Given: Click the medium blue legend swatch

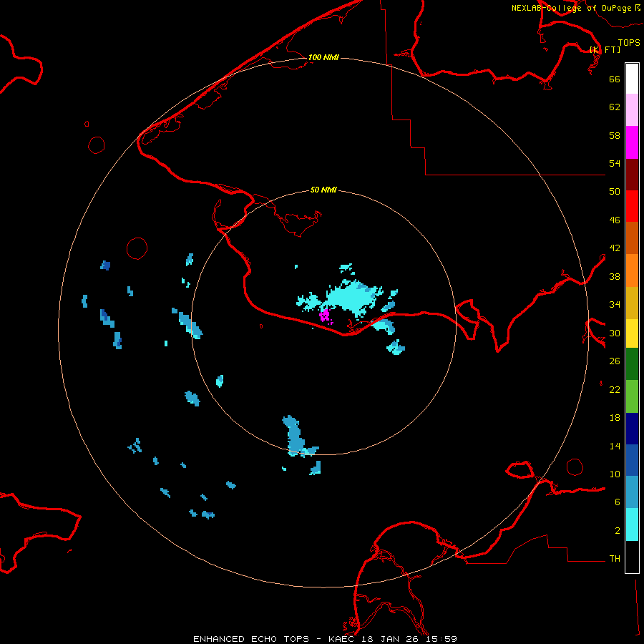Looking at the screenshot, I should (632, 460).
